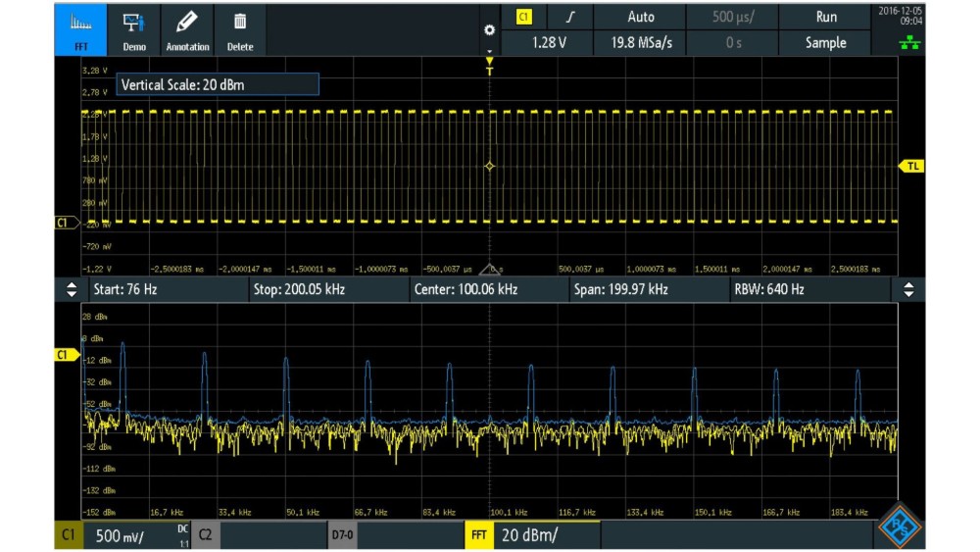
Task: Enable the C2 channel
Action: [206, 535]
